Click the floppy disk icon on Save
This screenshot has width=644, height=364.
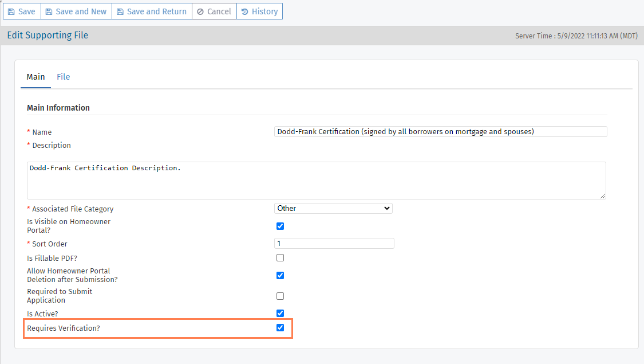click(x=11, y=11)
